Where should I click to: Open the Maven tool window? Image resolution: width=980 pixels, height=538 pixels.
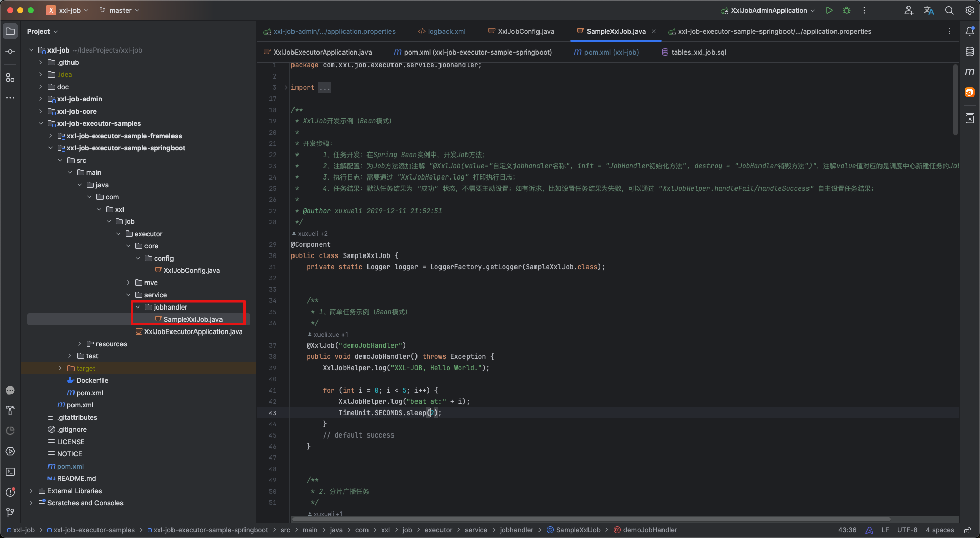coord(970,72)
